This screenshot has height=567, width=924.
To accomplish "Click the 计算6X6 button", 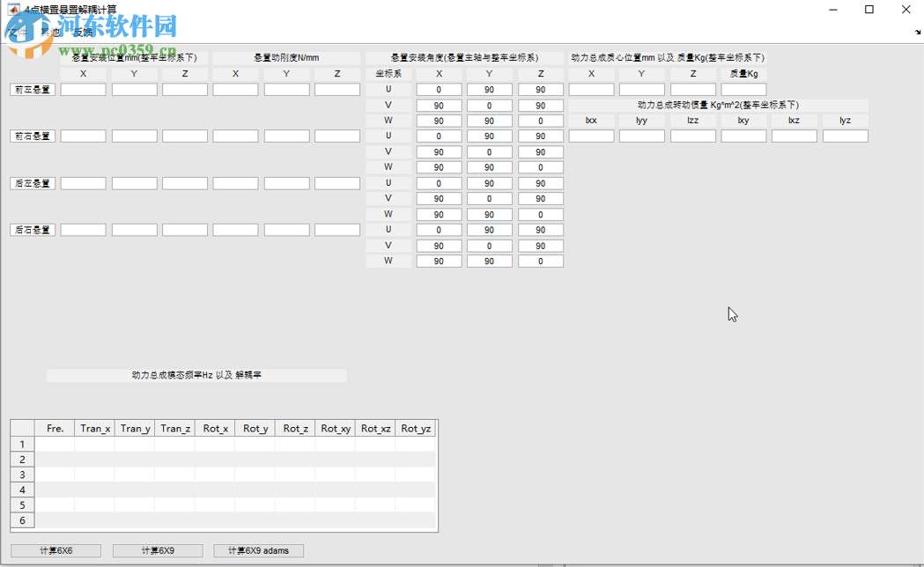I will point(56,550).
